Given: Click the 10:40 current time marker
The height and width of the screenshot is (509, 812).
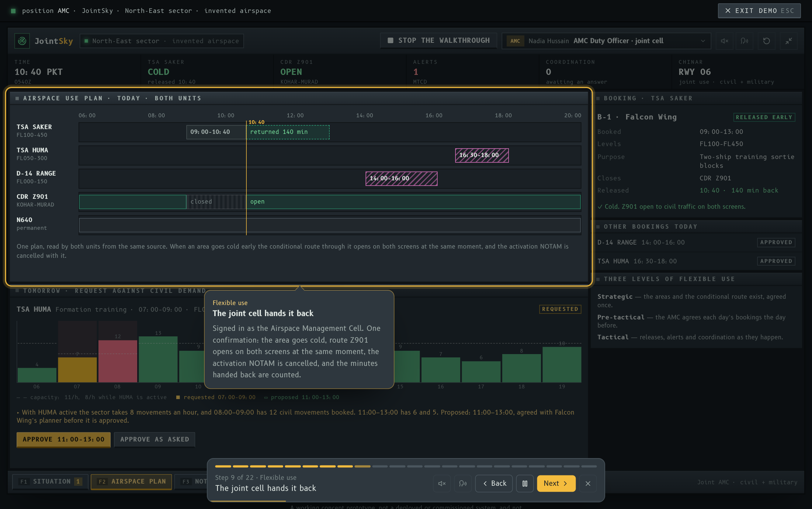Looking at the screenshot, I should click(x=256, y=122).
